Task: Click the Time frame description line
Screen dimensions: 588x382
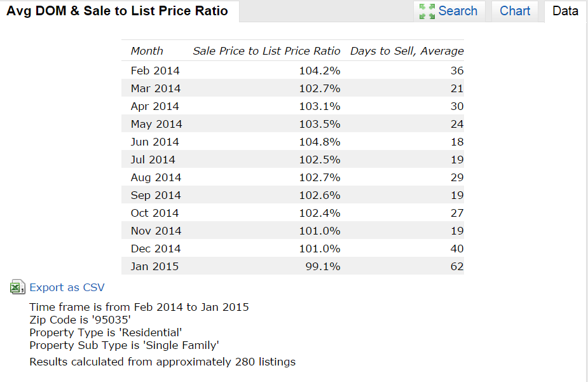Action: (139, 307)
